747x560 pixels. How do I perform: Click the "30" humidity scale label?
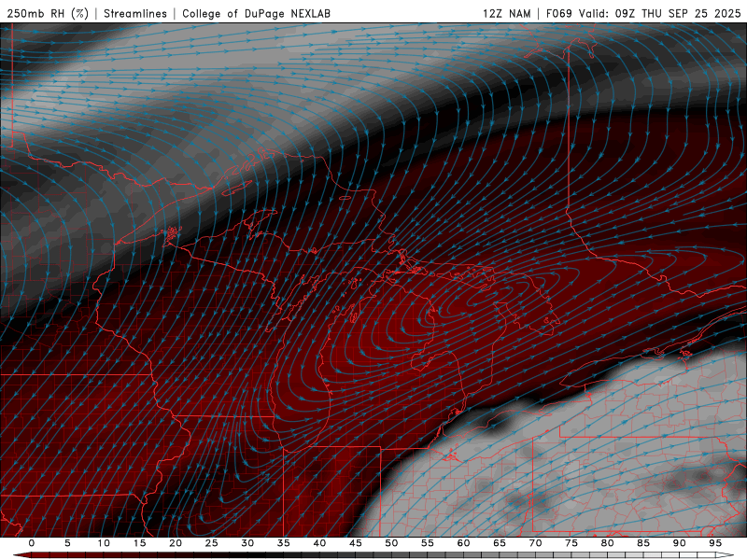[247, 543]
